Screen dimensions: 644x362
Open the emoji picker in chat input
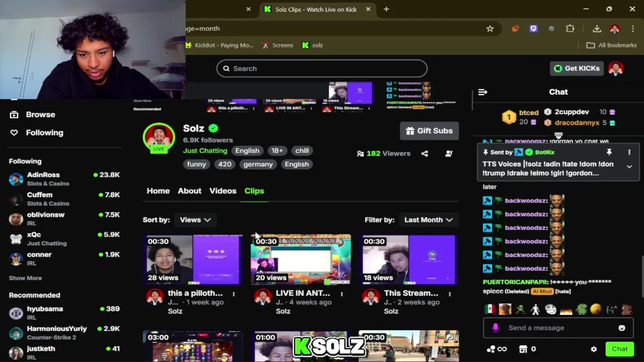(x=622, y=328)
